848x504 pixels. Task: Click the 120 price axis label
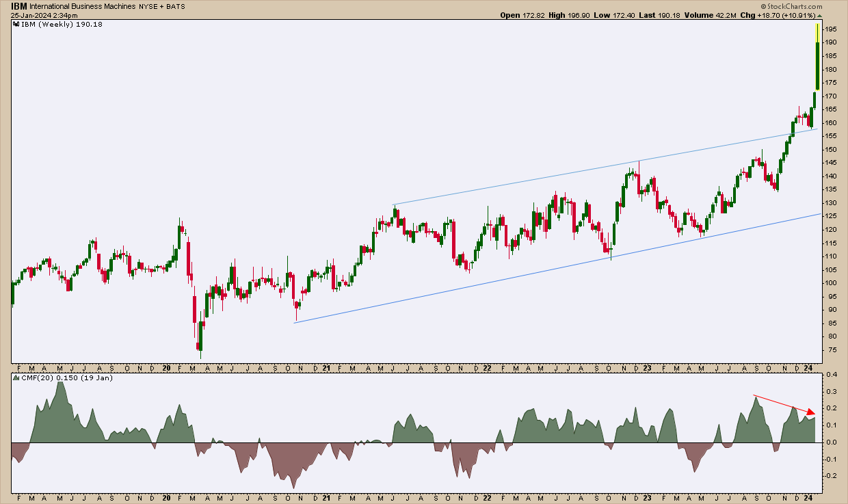click(x=830, y=229)
